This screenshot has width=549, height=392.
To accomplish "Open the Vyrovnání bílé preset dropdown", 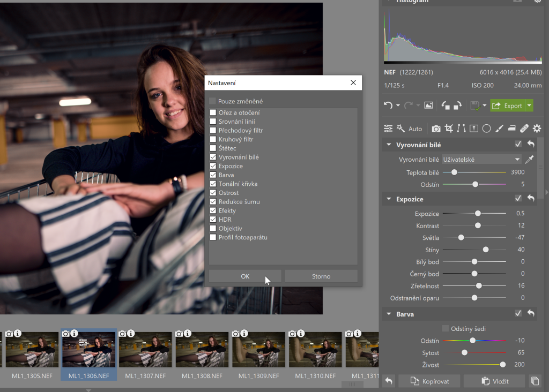I will click(482, 160).
